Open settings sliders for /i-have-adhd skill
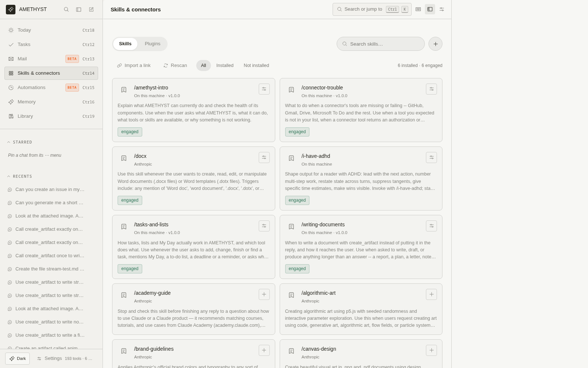The height and width of the screenshot is (368, 588). [431, 158]
